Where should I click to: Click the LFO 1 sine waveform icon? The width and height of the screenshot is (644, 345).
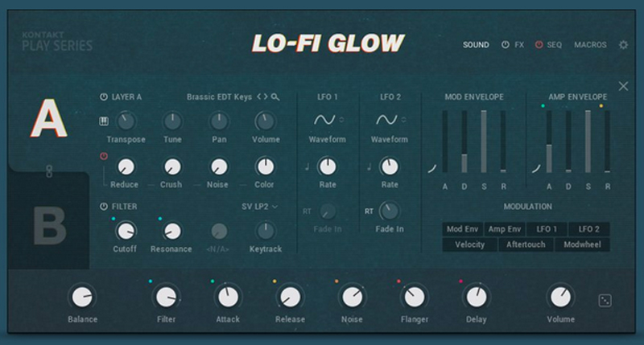(x=324, y=119)
